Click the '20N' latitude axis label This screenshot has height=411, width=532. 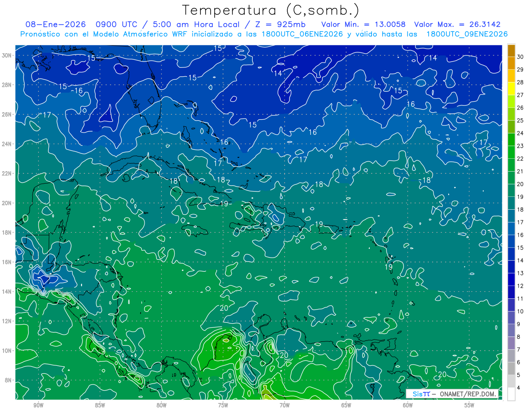click(7, 203)
